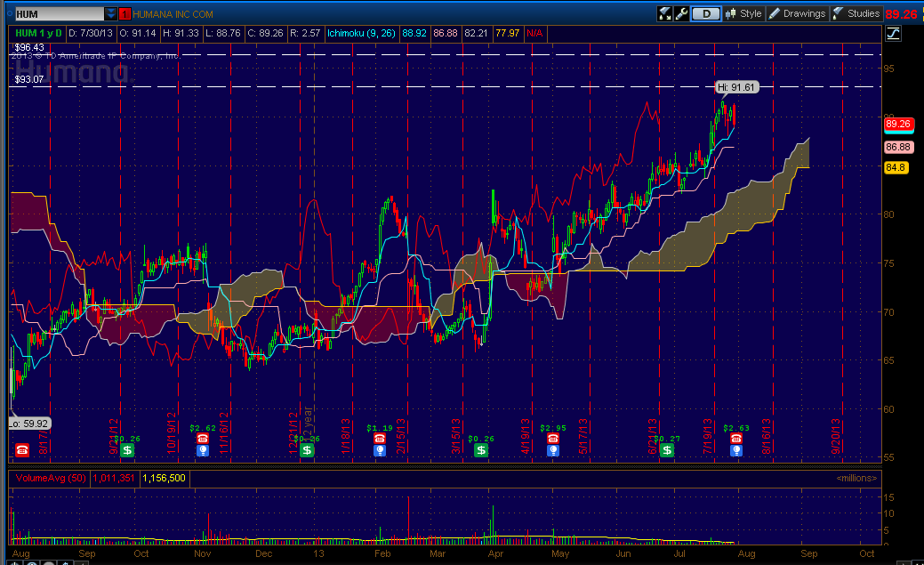924x565 pixels.
Task: Expand the symbol selector dropdown arrow
Action: coord(111,14)
